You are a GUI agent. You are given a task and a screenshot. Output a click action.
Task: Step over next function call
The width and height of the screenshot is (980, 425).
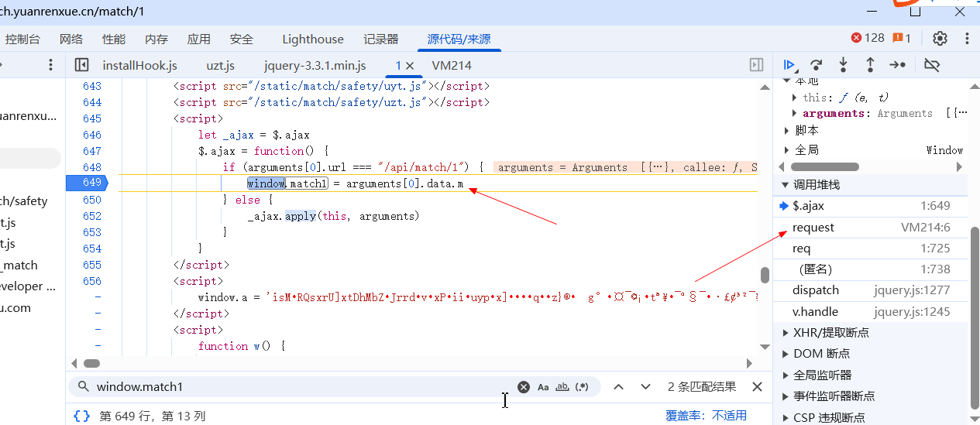coord(816,65)
